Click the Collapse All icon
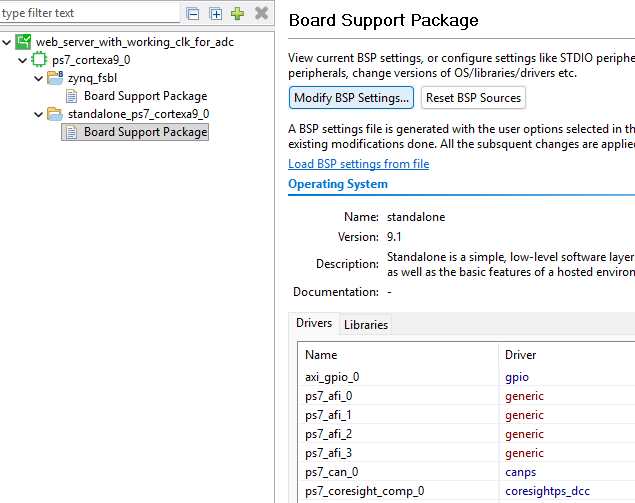The width and height of the screenshot is (635, 503). pos(193,13)
